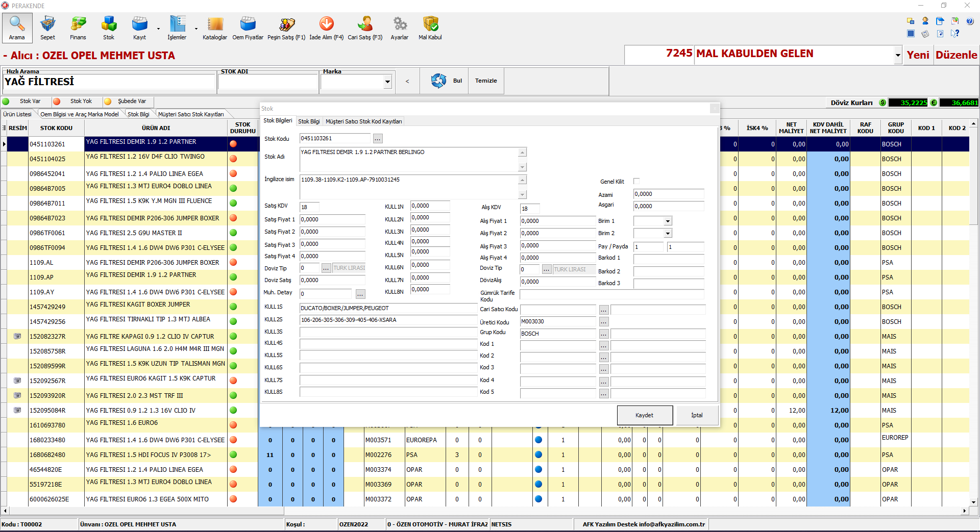
Task: Click the Stok Kodu input field
Action: pyautogui.click(x=335, y=139)
